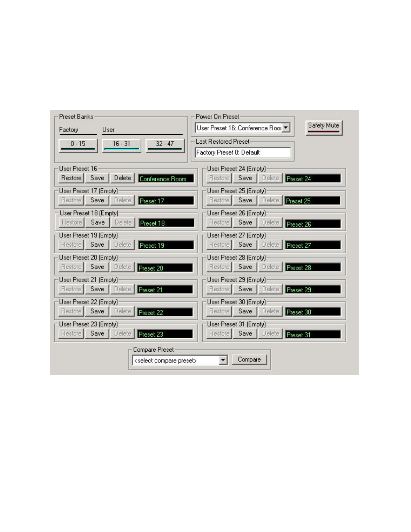This screenshot has width=411, height=532.
Task: Switch to User bank 16 - 31
Action: pos(121,145)
